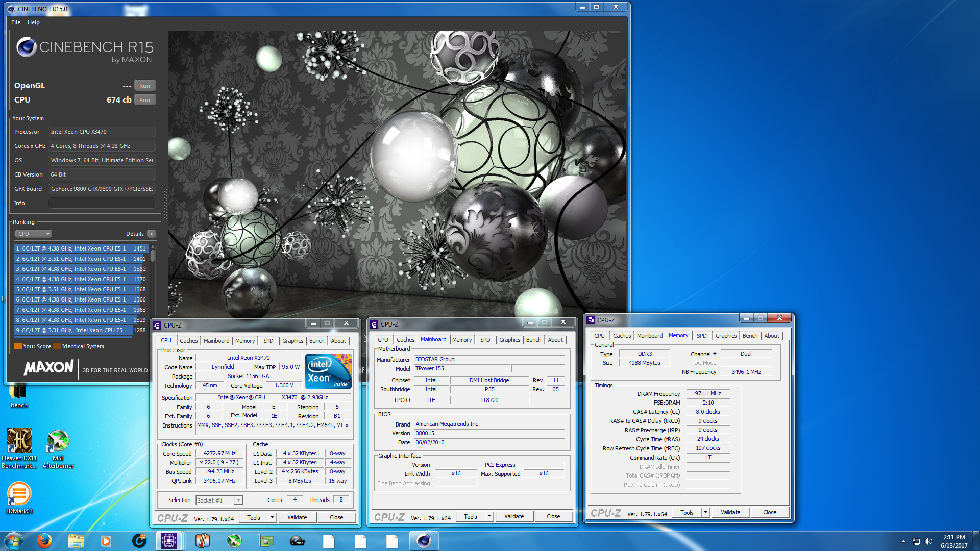The image size is (980, 551).
Task: Click the Identical System legend swatch
Action: pyautogui.click(x=57, y=346)
